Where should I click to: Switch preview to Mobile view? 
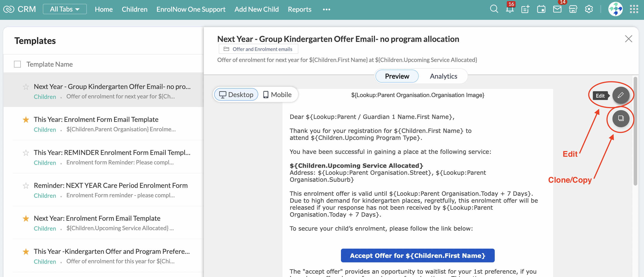click(x=277, y=95)
